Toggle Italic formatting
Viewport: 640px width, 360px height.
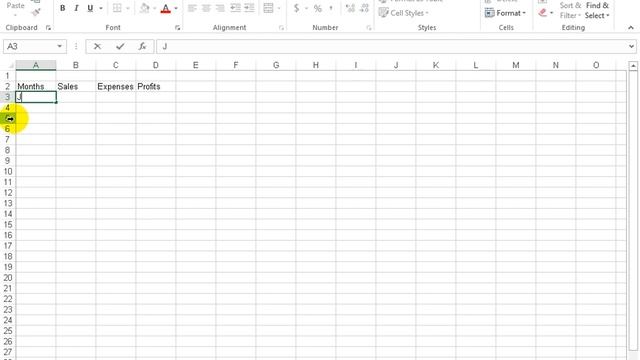[x=76, y=8]
